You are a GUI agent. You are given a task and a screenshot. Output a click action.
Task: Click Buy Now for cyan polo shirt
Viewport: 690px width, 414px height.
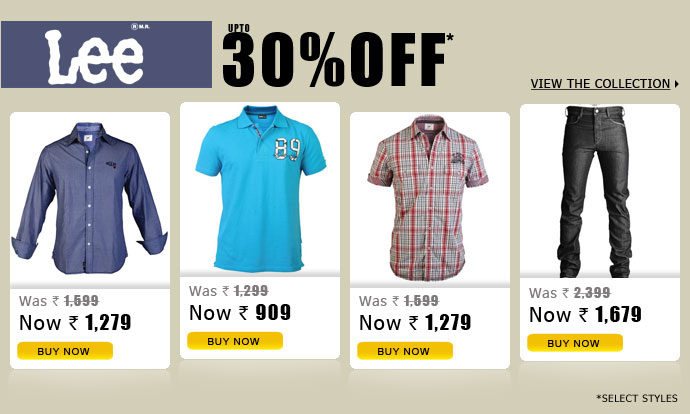tap(235, 341)
